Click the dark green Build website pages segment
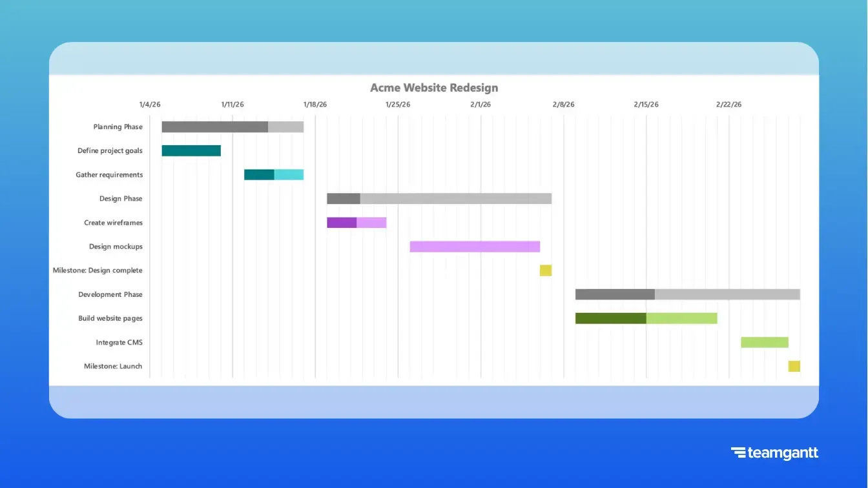This screenshot has width=868, height=488. tap(611, 318)
